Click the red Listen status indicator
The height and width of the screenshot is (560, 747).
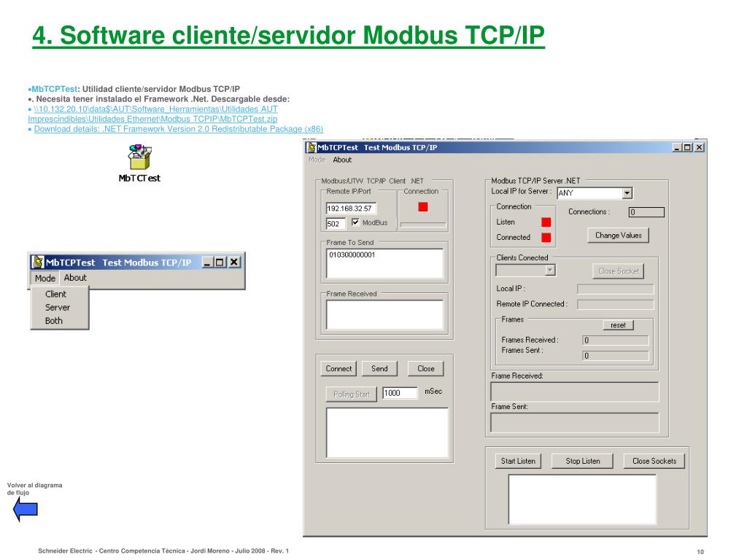pos(546,222)
